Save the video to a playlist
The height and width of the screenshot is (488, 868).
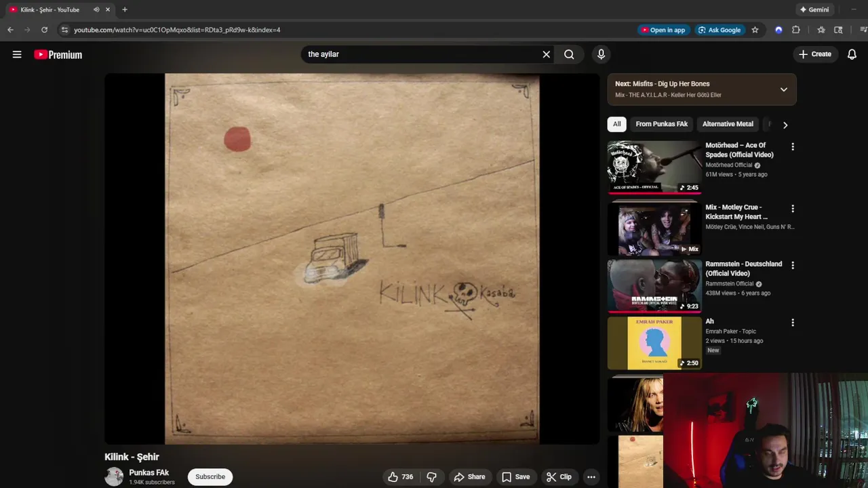pos(515,477)
